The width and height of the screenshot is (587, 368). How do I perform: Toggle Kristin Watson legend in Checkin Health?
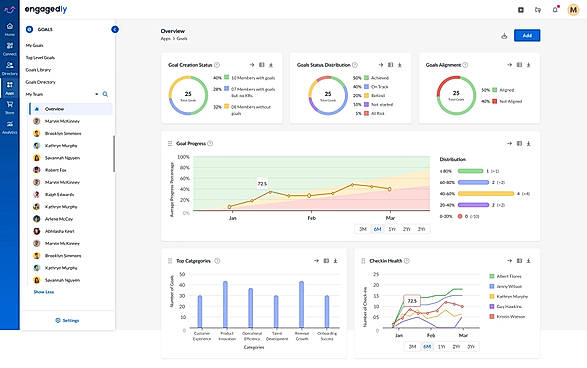point(492,317)
